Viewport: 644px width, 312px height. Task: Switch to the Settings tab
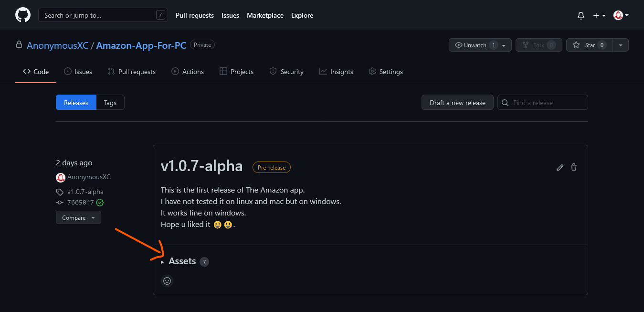tap(386, 72)
